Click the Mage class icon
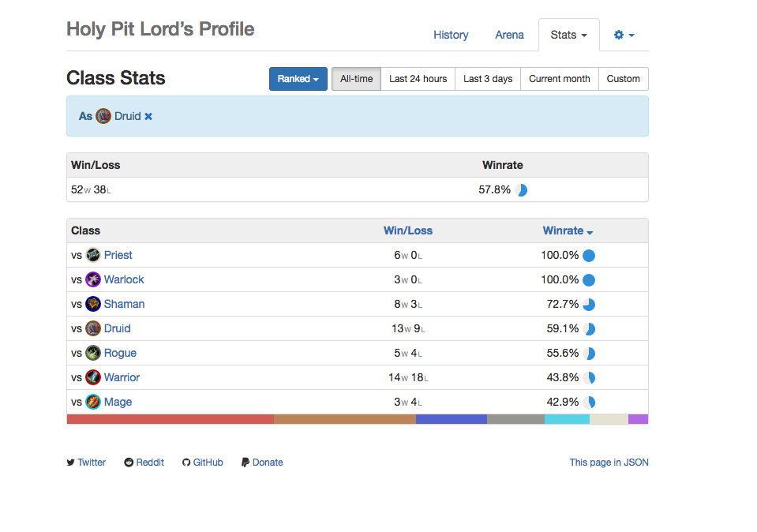This screenshot has width=757, height=532. coord(93,402)
